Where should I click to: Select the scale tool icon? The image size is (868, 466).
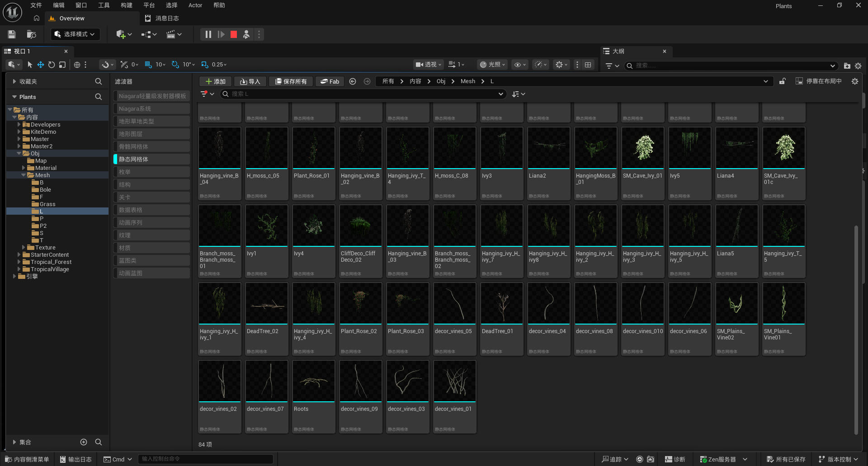click(x=62, y=65)
